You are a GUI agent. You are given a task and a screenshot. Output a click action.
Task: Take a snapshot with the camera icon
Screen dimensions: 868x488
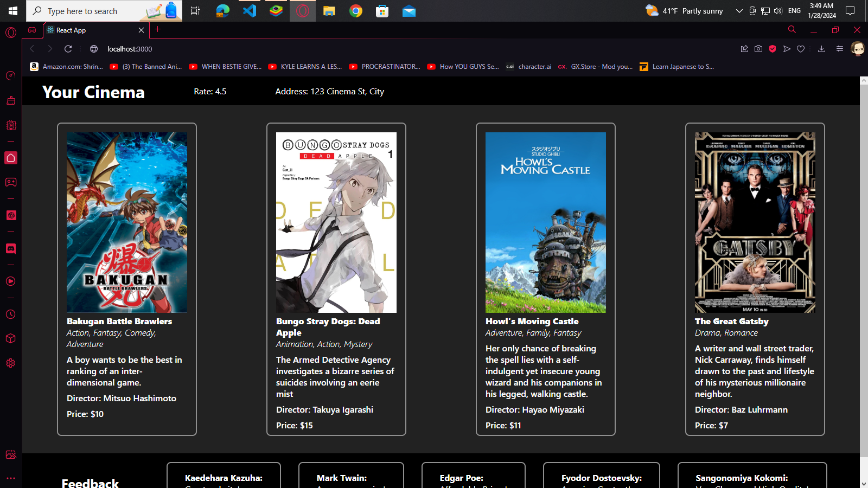(758, 49)
